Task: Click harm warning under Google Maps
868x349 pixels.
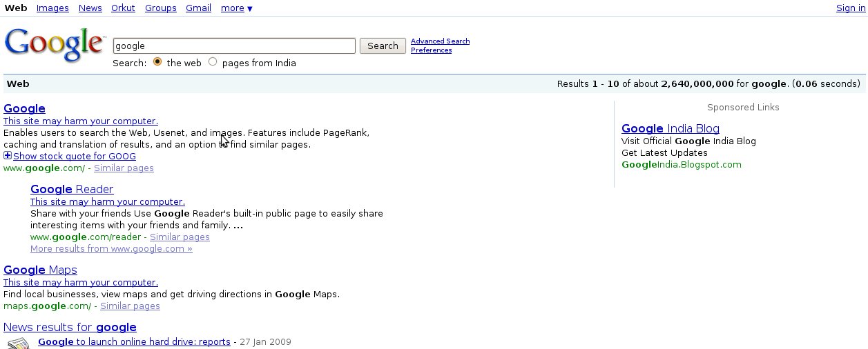Action: point(81,282)
